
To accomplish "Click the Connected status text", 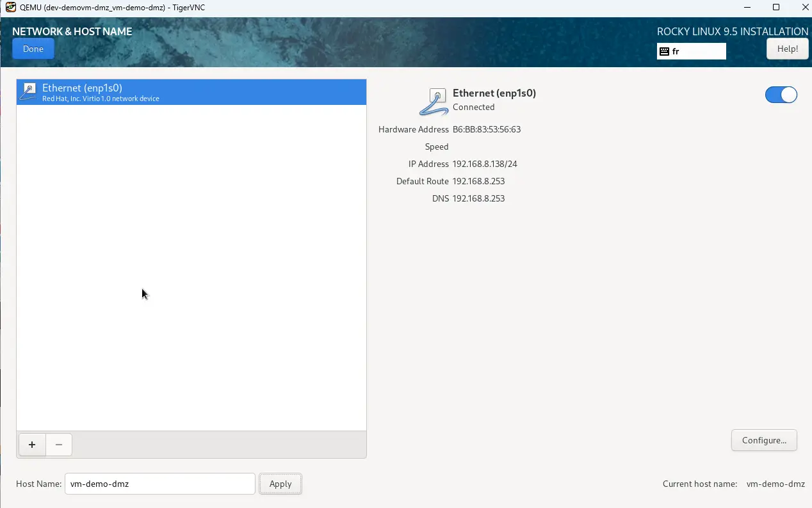I will click(473, 107).
